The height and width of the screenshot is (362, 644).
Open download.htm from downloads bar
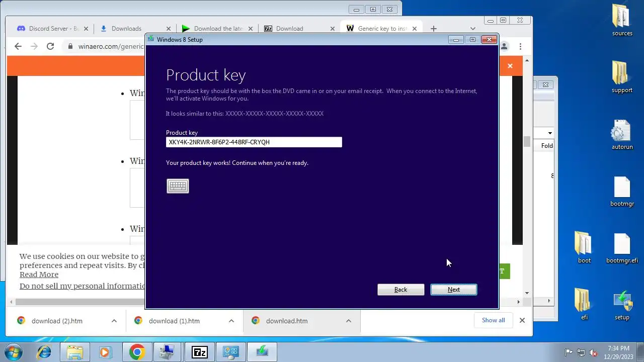click(287, 321)
